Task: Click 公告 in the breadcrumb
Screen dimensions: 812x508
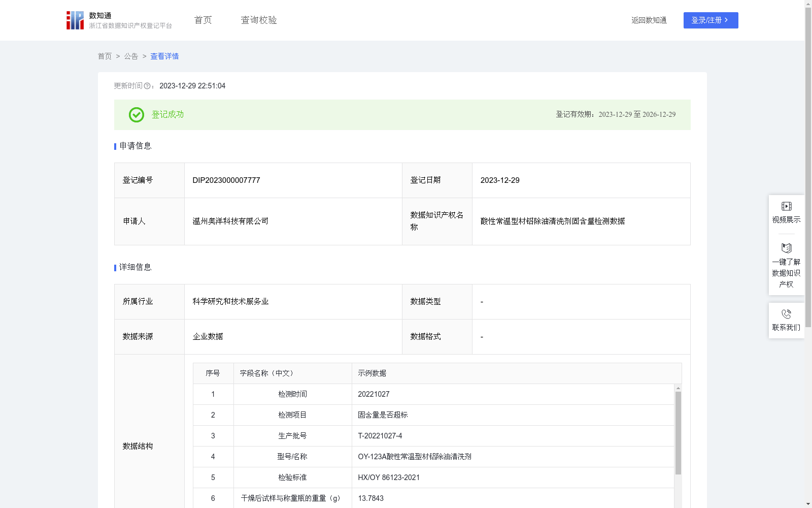Action: point(131,56)
